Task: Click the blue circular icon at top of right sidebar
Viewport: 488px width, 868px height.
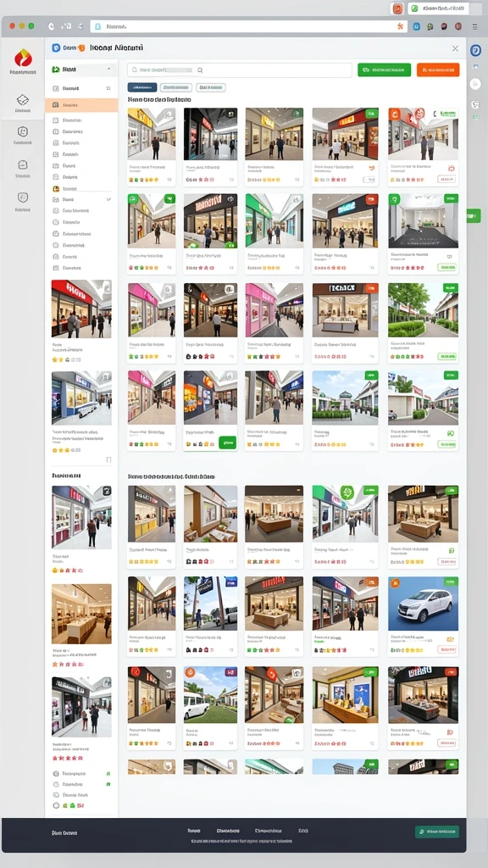Action: click(475, 50)
